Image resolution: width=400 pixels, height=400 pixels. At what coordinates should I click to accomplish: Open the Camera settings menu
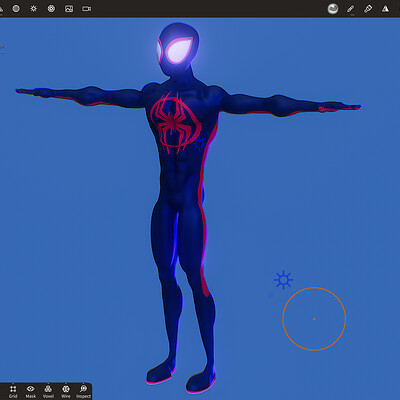pos(87,9)
